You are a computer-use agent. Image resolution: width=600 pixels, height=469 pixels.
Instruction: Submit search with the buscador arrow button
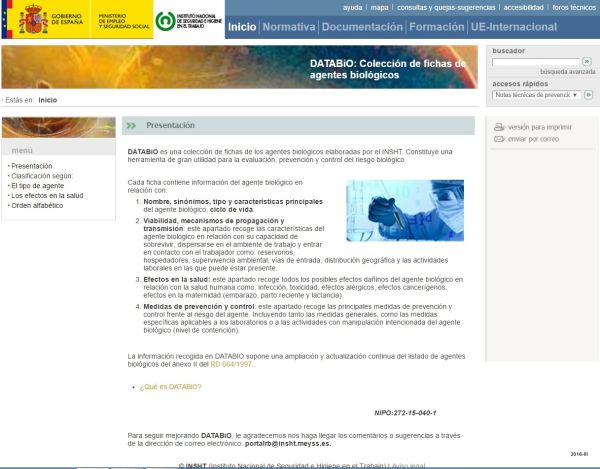click(587, 61)
